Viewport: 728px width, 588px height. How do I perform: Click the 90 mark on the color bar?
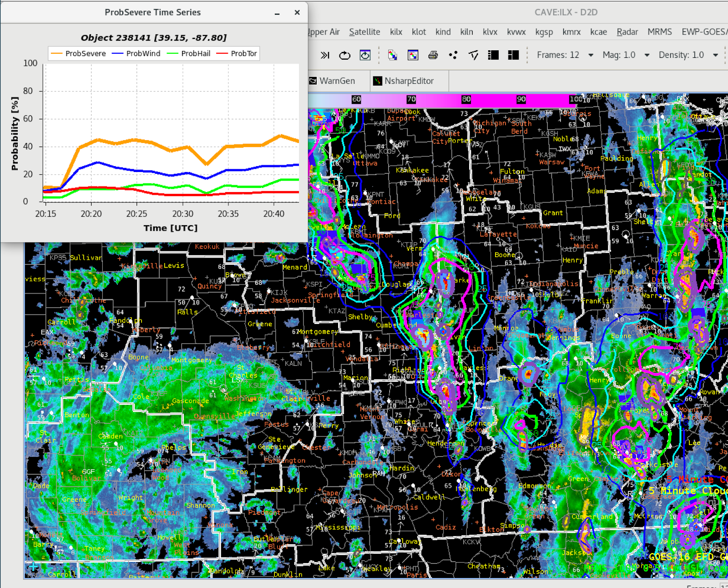(x=521, y=99)
